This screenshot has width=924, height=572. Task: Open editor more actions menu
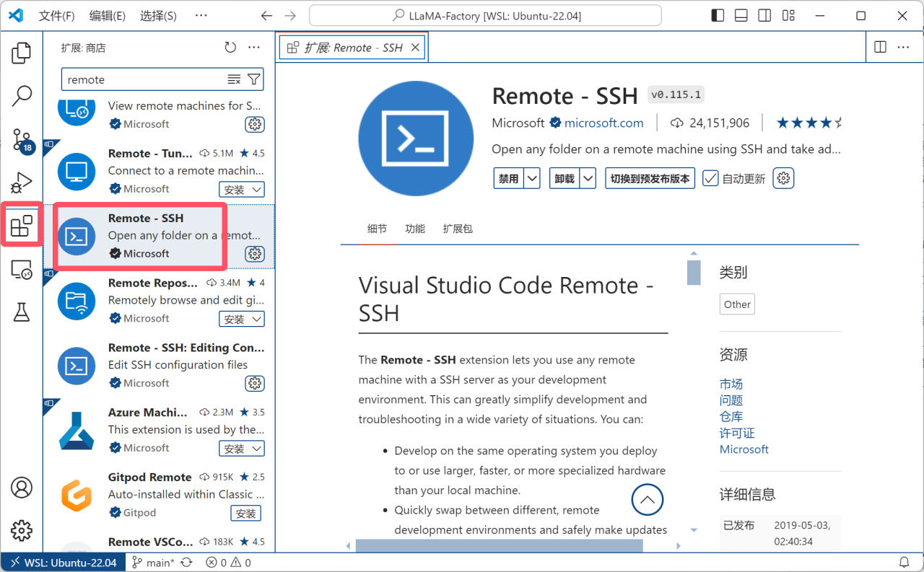coord(904,48)
